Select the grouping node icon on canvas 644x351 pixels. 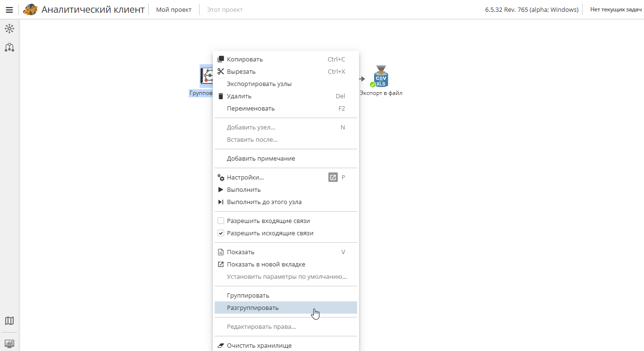coord(207,76)
